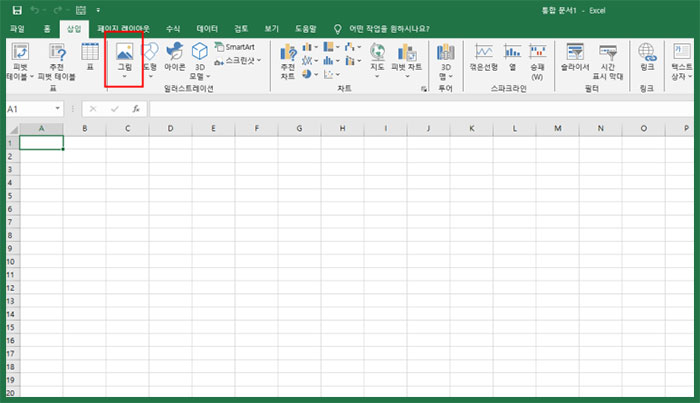Open the 지도 (Maps) chart menu
The image size is (700, 403).
[x=377, y=61]
